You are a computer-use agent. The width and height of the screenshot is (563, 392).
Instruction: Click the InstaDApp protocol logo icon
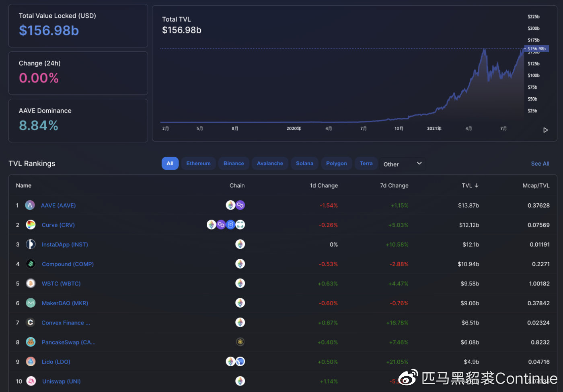coord(31,244)
